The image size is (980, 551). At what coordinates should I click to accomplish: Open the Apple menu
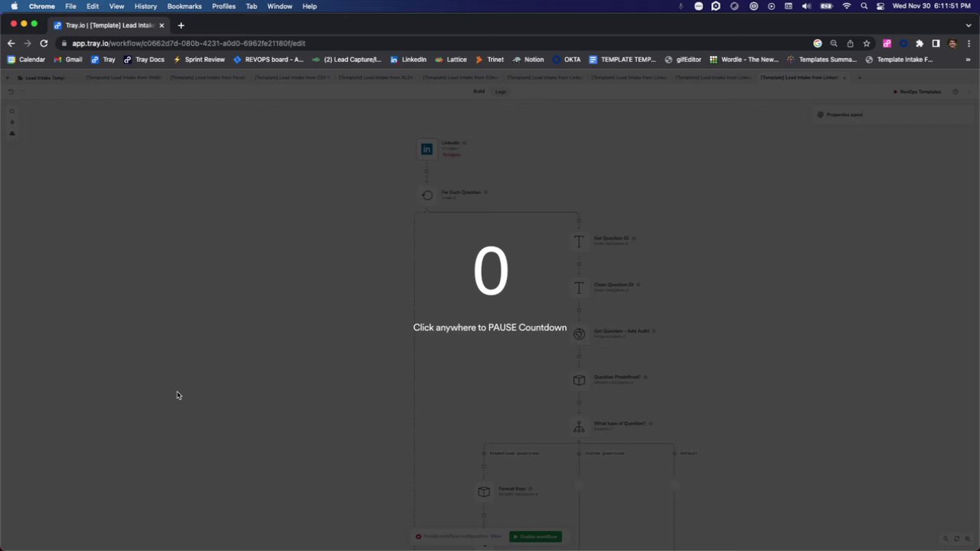(14, 6)
